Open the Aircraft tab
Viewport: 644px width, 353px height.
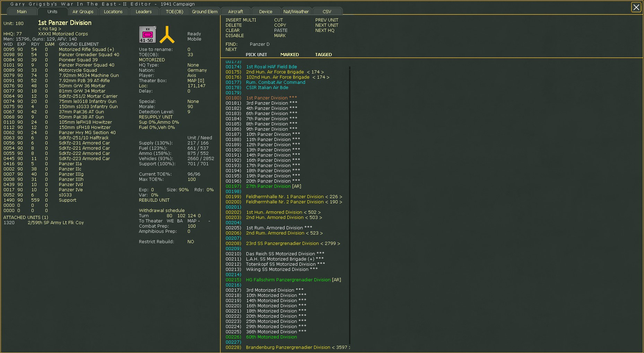pos(235,11)
